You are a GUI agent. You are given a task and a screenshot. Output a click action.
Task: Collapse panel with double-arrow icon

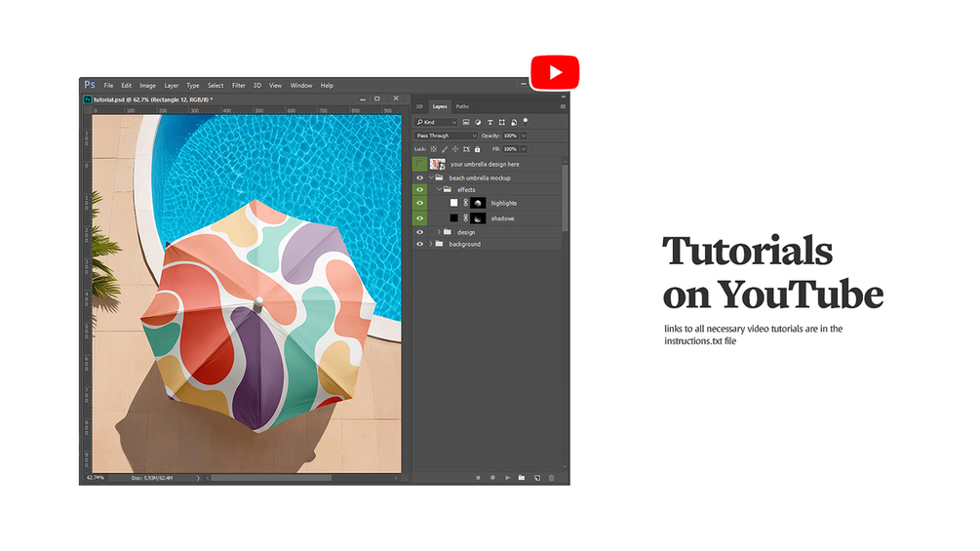pyautogui.click(x=563, y=97)
